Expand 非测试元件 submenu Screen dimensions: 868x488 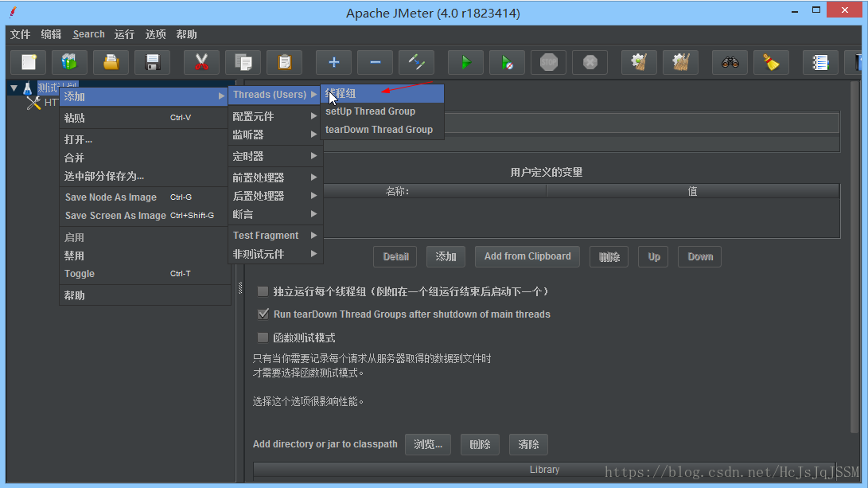(275, 254)
